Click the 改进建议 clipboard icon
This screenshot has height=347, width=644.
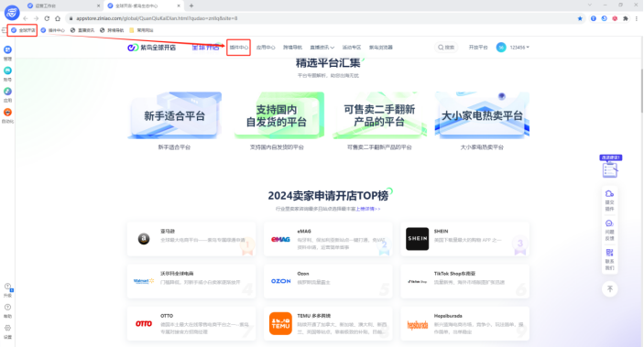pos(610,169)
